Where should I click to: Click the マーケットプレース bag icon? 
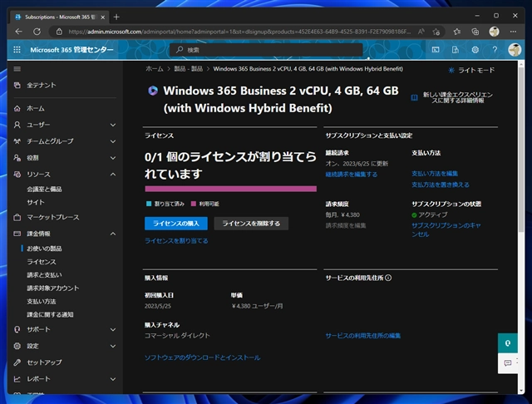coord(17,218)
